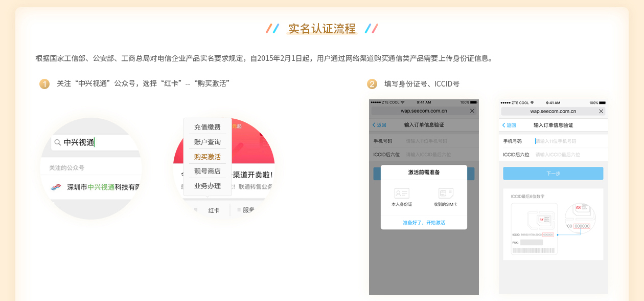Select 业务办理 from the popup menu
Viewport: 644px width, 301px height.
pos(208,186)
